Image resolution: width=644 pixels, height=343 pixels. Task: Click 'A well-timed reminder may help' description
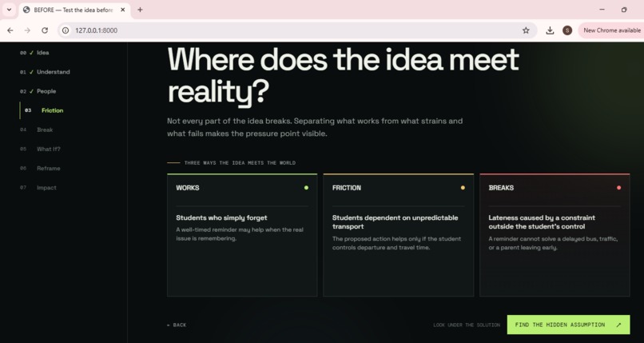[240, 234]
